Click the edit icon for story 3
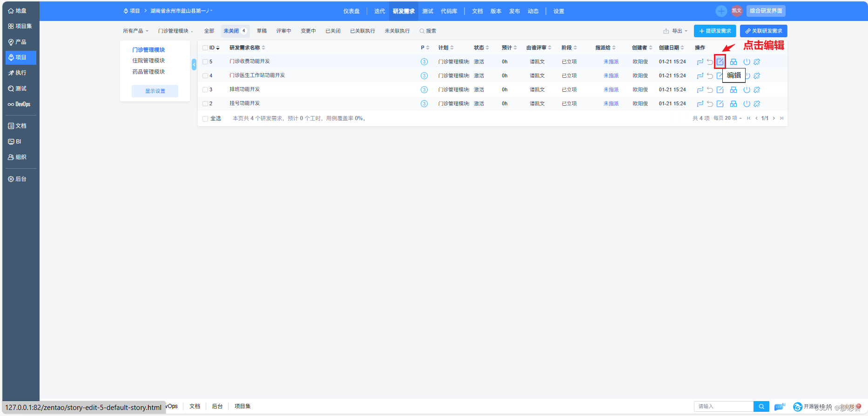The height and width of the screenshot is (416, 868). click(720, 89)
